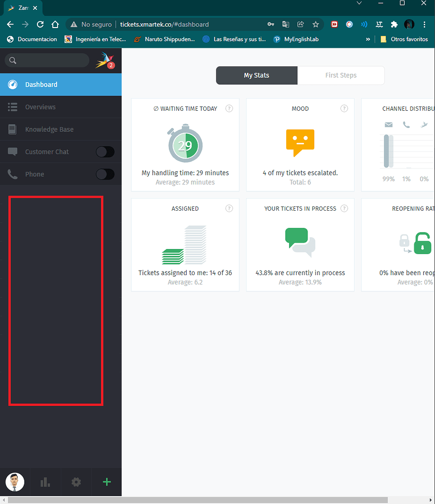Open Zammad admin settings gear
435x504 pixels.
click(x=76, y=482)
